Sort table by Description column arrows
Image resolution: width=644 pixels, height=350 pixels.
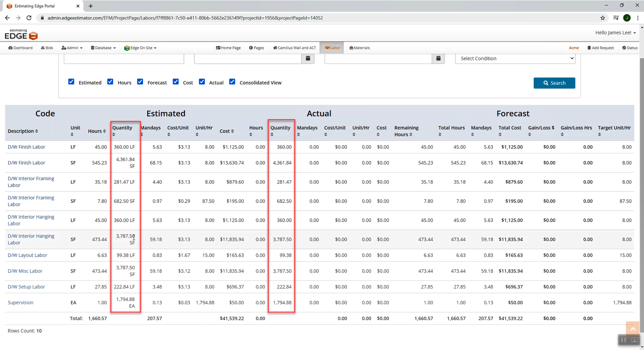[37, 131]
